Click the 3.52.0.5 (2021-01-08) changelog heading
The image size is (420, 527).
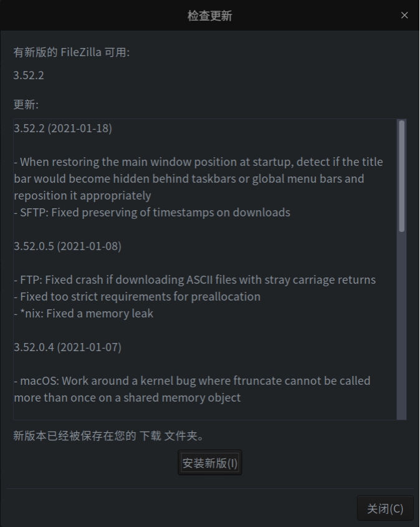(67, 246)
